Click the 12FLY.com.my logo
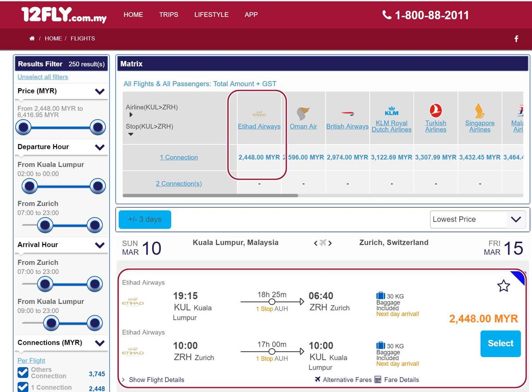This screenshot has width=532, height=392. tap(64, 15)
